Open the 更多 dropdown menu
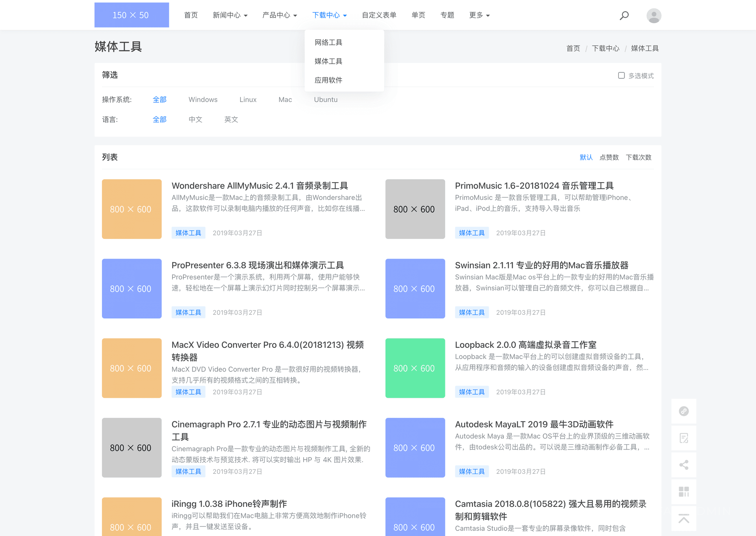Screen dimensions: 756x536 coord(479,15)
